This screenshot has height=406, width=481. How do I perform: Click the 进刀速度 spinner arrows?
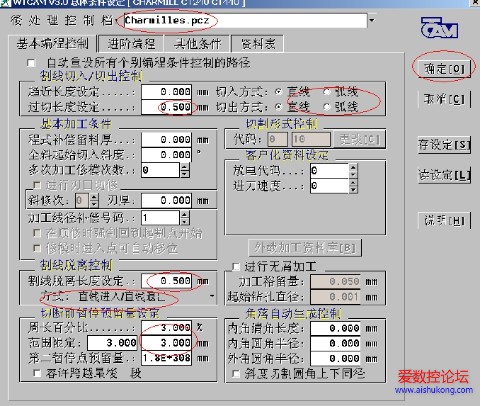click(353, 186)
